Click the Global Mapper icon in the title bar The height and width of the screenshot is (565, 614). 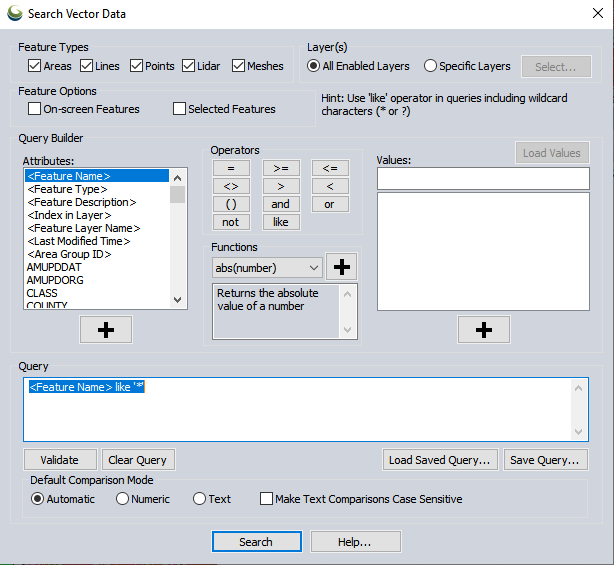(13, 14)
